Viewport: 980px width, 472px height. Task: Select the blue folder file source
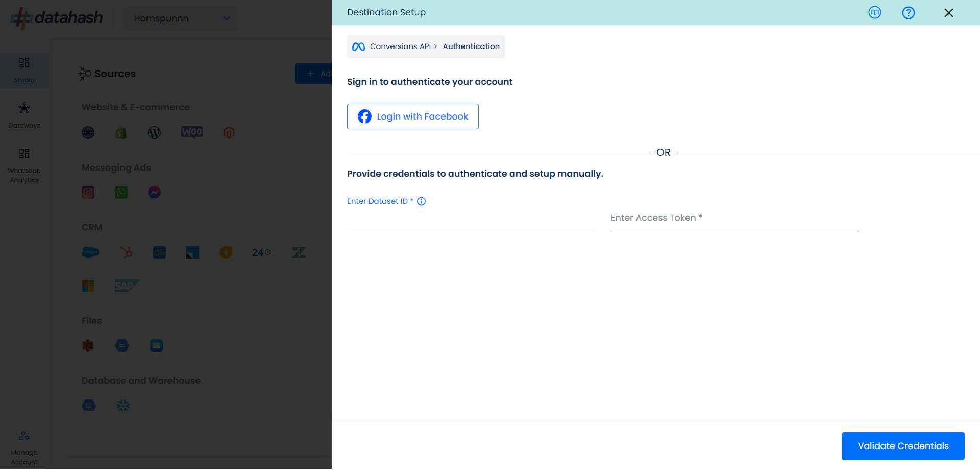click(156, 346)
